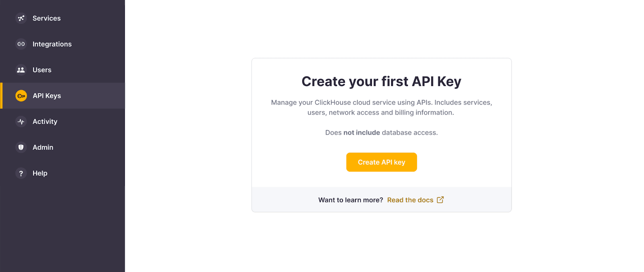Image resolution: width=644 pixels, height=272 pixels.
Task: Follow the Read the docs link
Action: pyautogui.click(x=410, y=200)
